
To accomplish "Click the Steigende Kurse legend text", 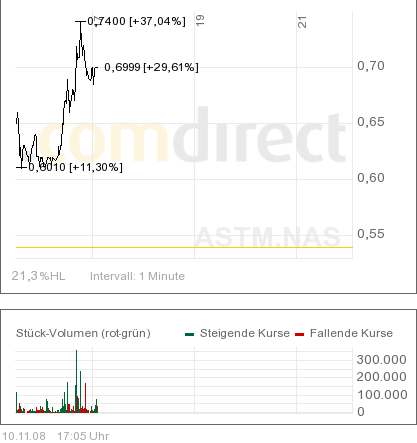I will pyautogui.click(x=245, y=333).
